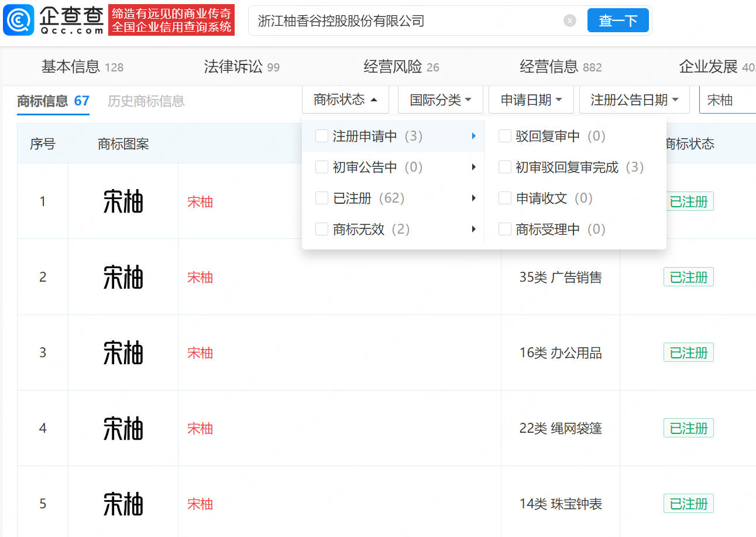Viewport: 756px width, 537px height.
Task: Check the 注册申请中 checkbox
Action: (322, 136)
